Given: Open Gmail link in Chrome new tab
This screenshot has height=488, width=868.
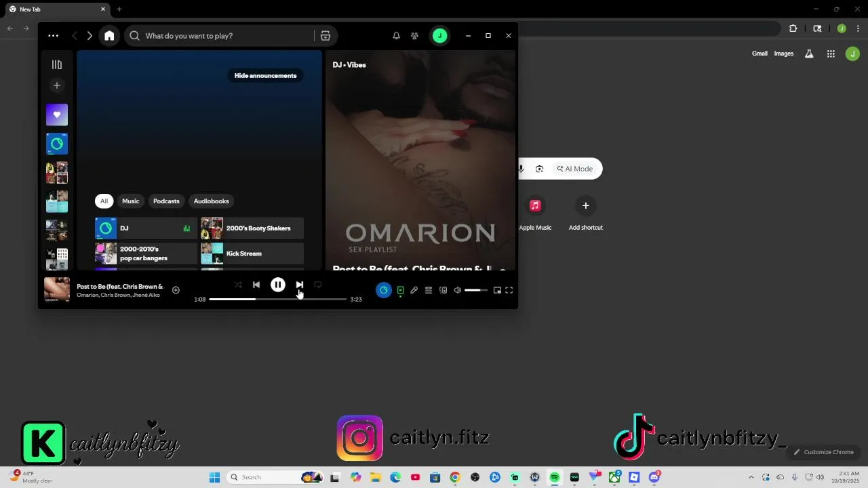Looking at the screenshot, I should (759, 54).
